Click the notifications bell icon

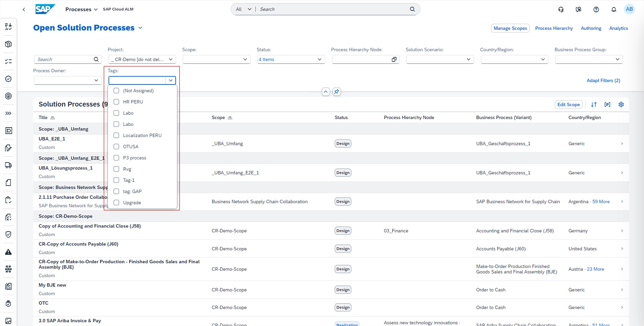pos(613,9)
